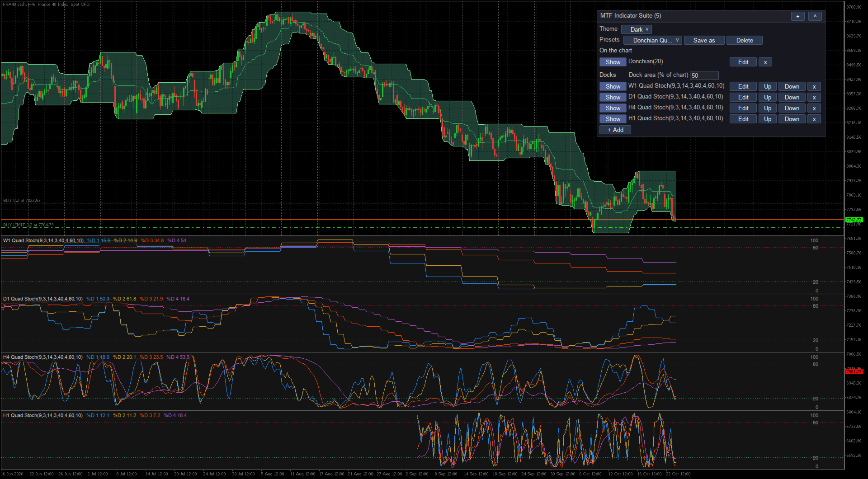This screenshot has height=479, width=868.
Task: Remove W1 Quad Stoch with x icon
Action: coord(814,86)
